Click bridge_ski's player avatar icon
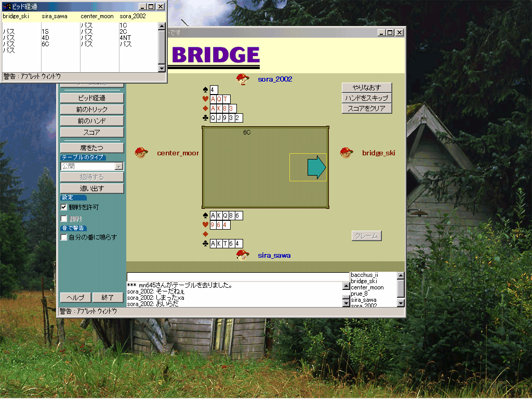This screenshot has height=399, width=532. [x=347, y=153]
